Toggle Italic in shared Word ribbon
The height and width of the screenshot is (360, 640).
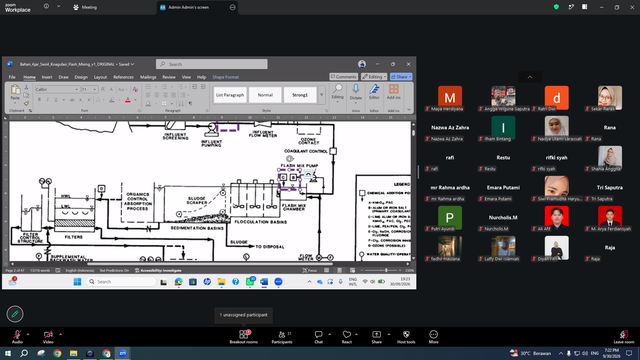(x=47, y=100)
